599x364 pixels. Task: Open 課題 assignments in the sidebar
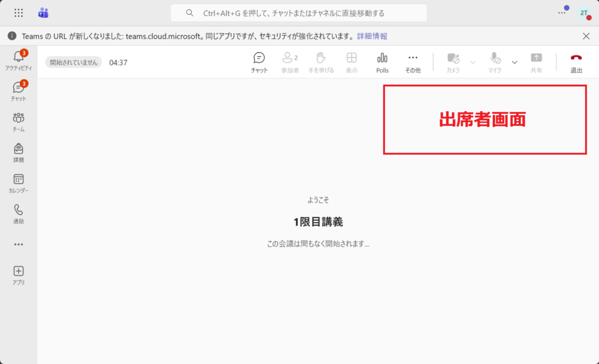point(19,152)
